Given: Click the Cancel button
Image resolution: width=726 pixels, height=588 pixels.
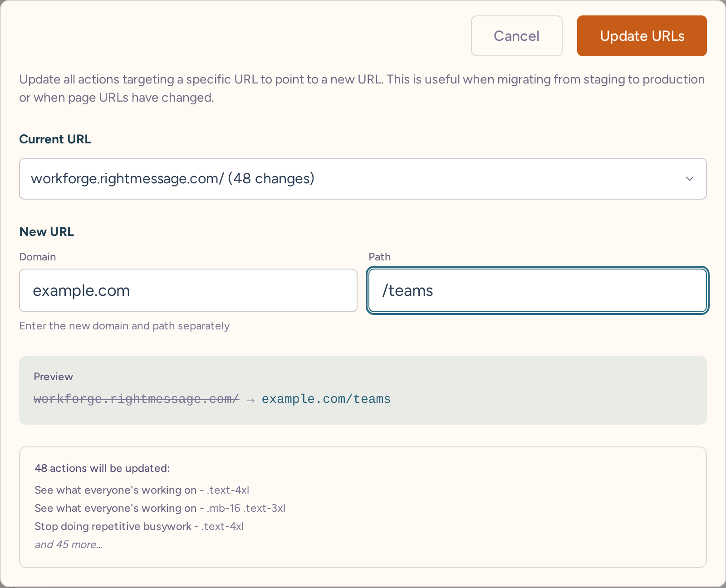Looking at the screenshot, I should pyautogui.click(x=516, y=36).
